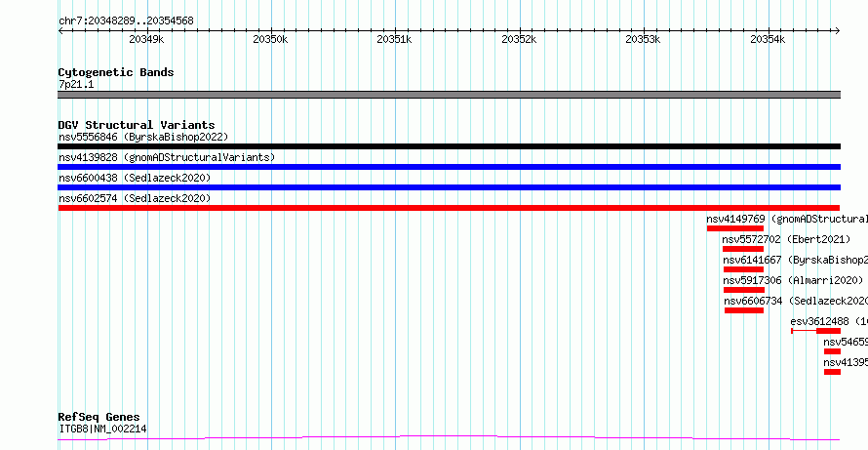
Task: Click the 20349k ruler tick label
Action: 146,39
